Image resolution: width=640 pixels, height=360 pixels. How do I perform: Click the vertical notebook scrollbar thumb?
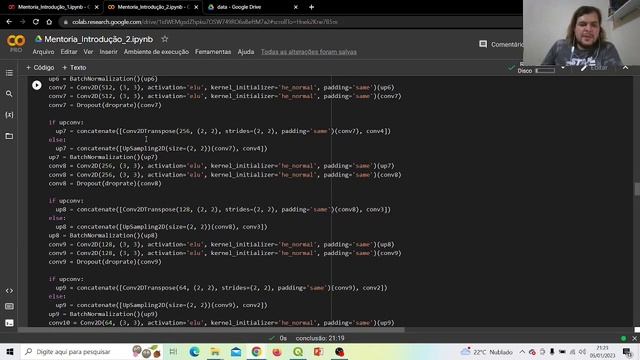[x=637, y=189]
